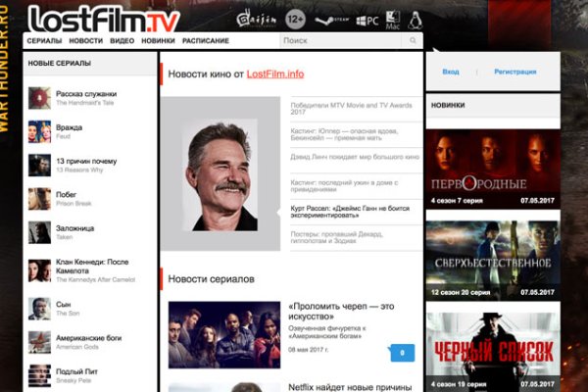
Task: Follow the LostFilm.info link
Action: (x=274, y=73)
